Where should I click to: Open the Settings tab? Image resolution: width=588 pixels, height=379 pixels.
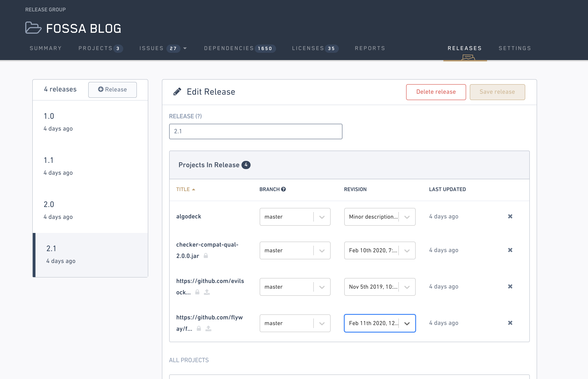tap(515, 48)
